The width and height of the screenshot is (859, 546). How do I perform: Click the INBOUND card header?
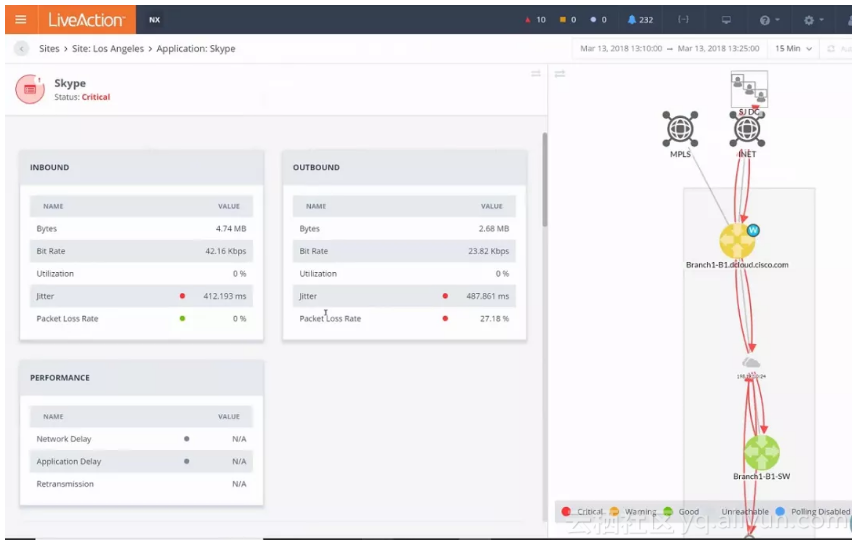(x=142, y=168)
